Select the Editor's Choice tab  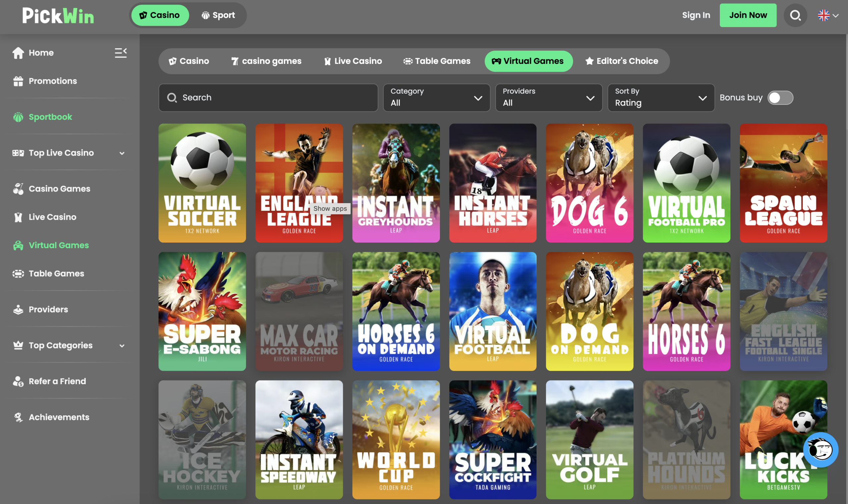coord(622,61)
